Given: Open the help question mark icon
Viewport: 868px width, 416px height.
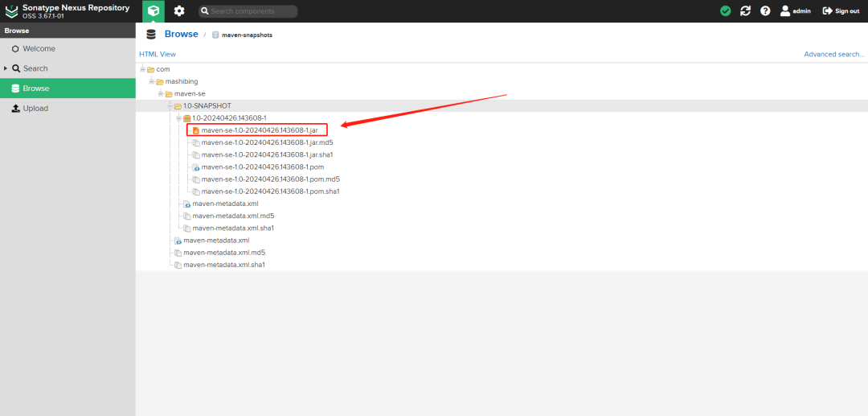Looking at the screenshot, I should (765, 11).
